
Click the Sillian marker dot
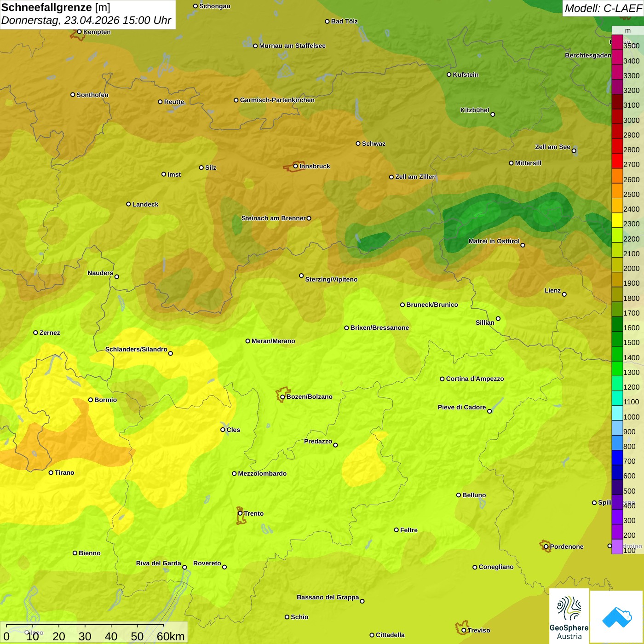[498, 318]
